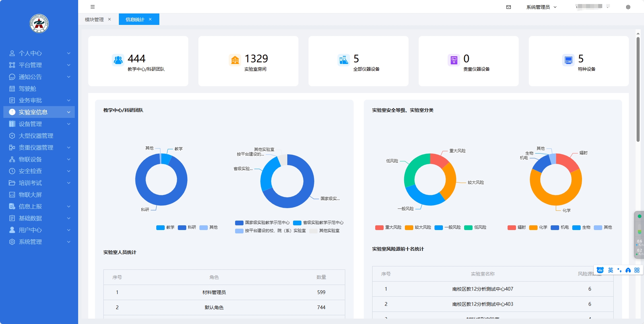
Task: Toggle 其他实验室 legend item
Action: (x=324, y=231)
